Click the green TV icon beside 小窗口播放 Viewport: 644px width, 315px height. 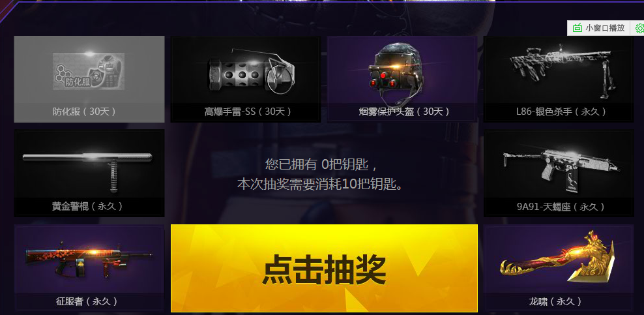pos(578,28)
